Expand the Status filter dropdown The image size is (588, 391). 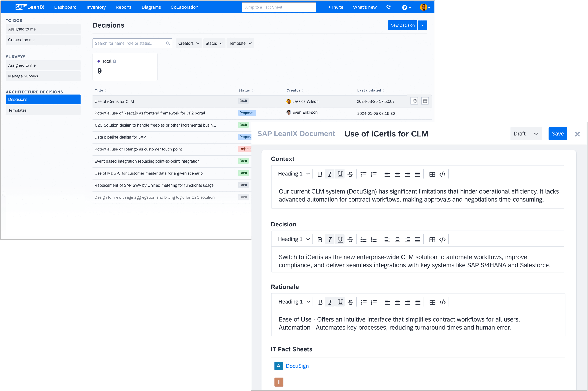pyautogui.click(x=214, y=43)
